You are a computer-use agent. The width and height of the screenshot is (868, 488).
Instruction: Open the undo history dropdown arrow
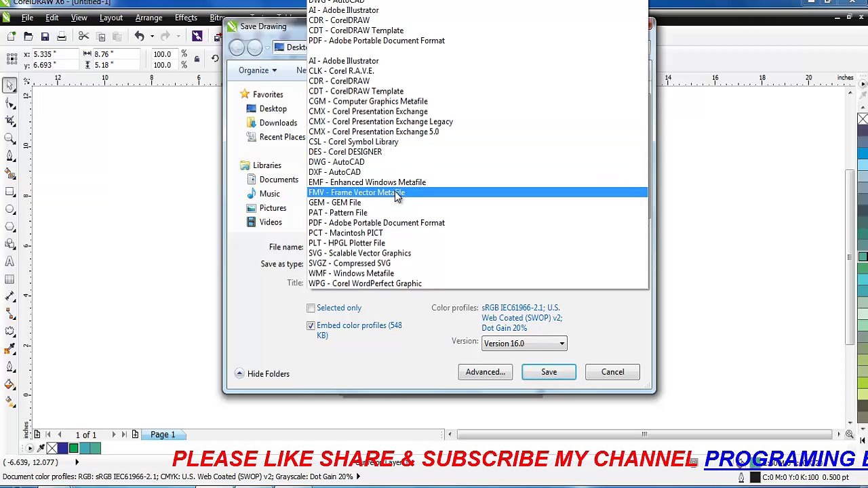[152, 37]
